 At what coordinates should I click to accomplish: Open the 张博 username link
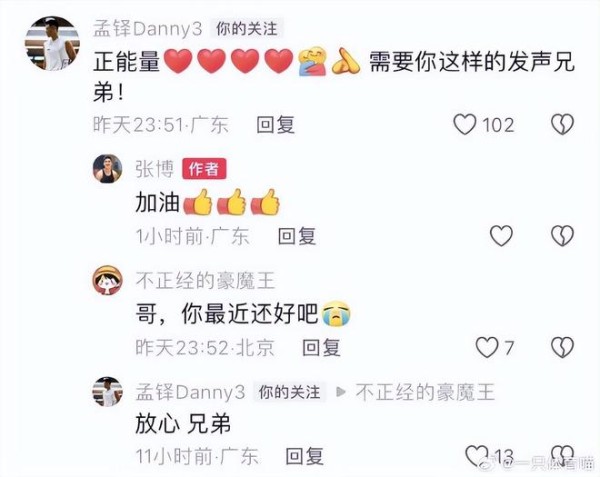pos(155,169)
